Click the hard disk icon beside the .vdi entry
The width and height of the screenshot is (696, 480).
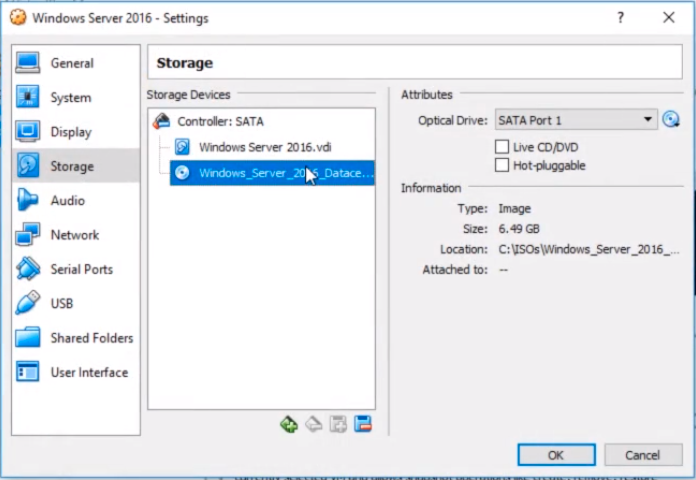pos(182,147)
